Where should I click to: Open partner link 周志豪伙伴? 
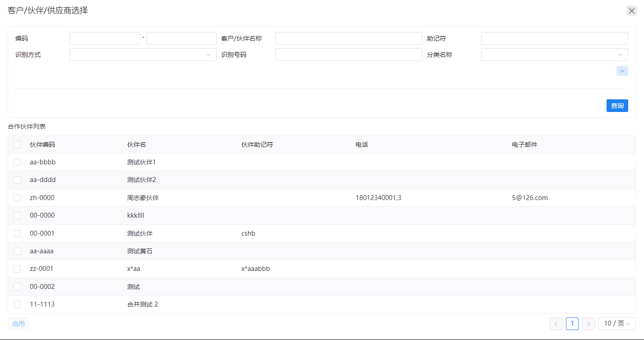[143, 198]
